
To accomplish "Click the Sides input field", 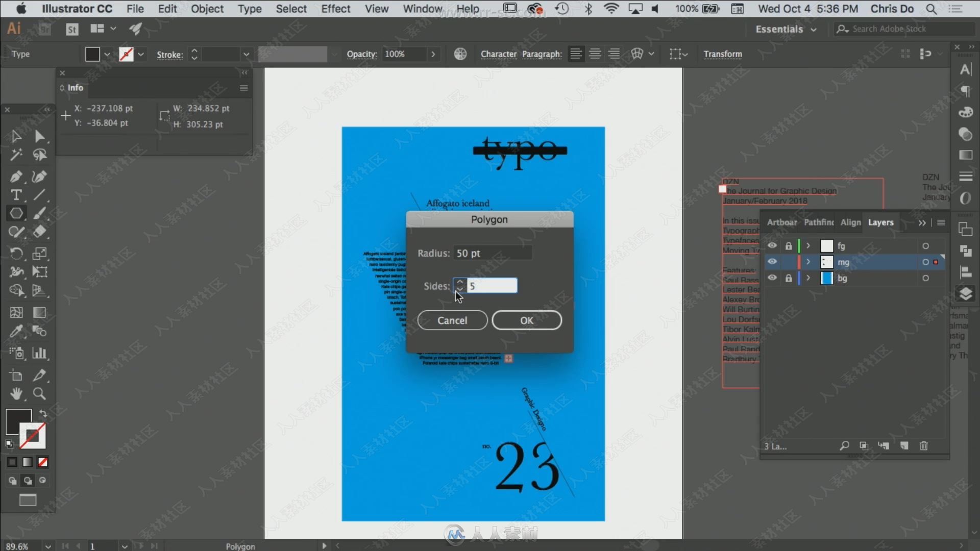I will 492,286.
